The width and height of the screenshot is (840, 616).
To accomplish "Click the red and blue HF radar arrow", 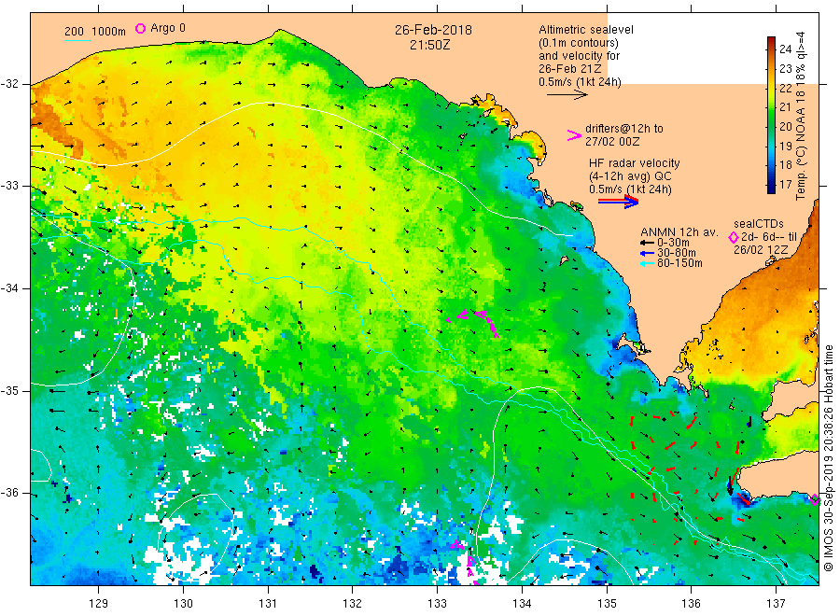I will 618,202.
